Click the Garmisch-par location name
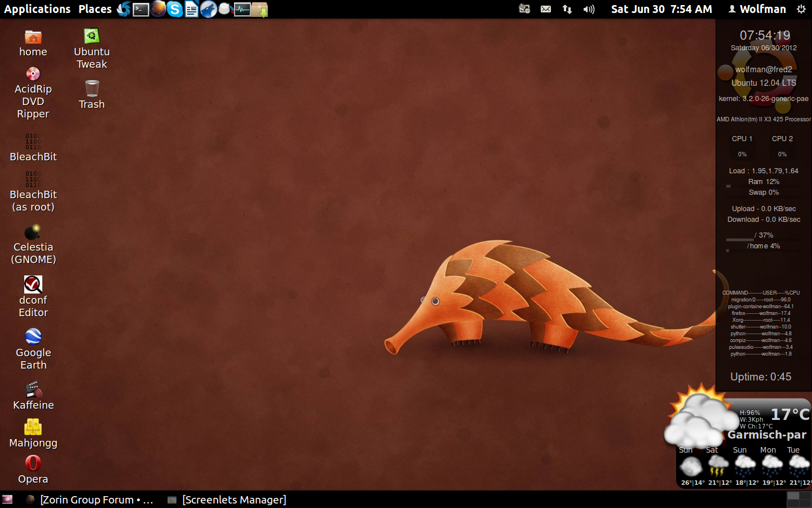 (x=767, y=435)
